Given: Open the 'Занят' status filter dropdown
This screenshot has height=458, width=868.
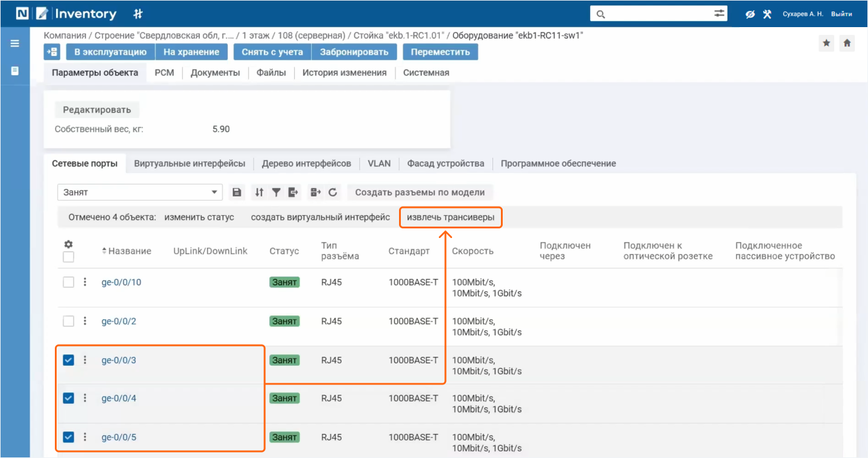Looking at the screenshot, I should [x=140, y=192].
